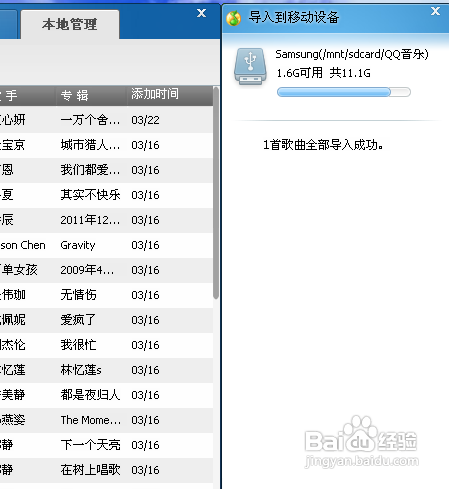Click the 导入到移动设备 dialog title
449x489 pixels.
point(294,17)
